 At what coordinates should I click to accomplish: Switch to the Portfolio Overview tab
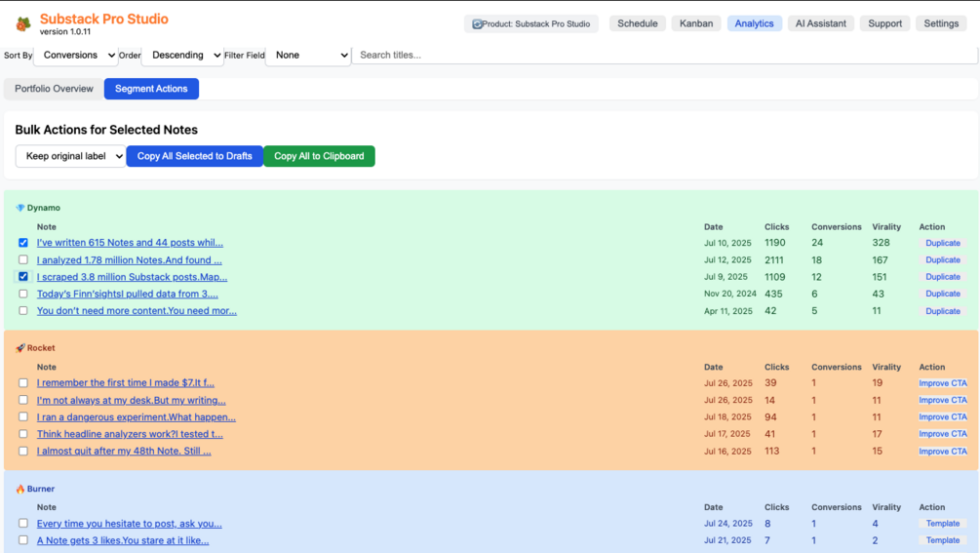54,89
